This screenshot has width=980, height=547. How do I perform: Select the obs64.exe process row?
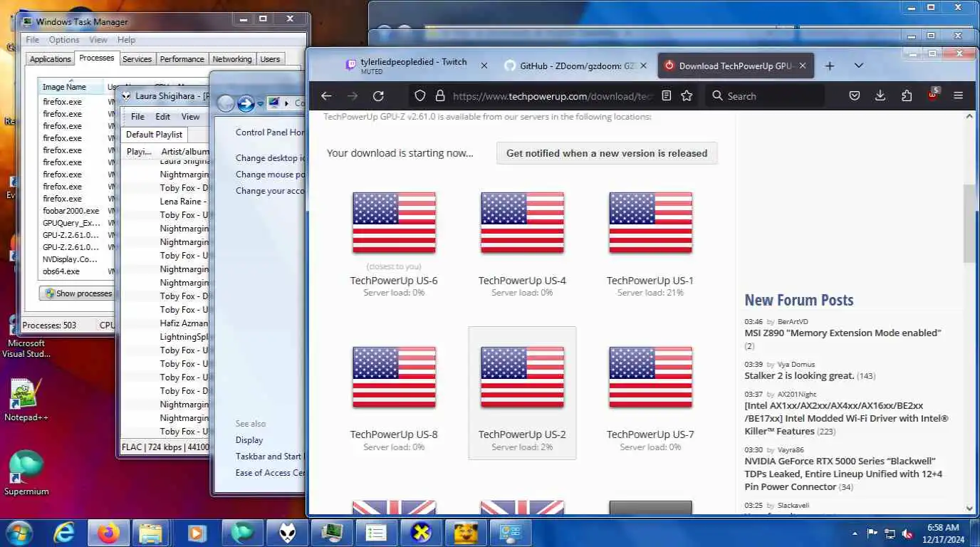76,271
